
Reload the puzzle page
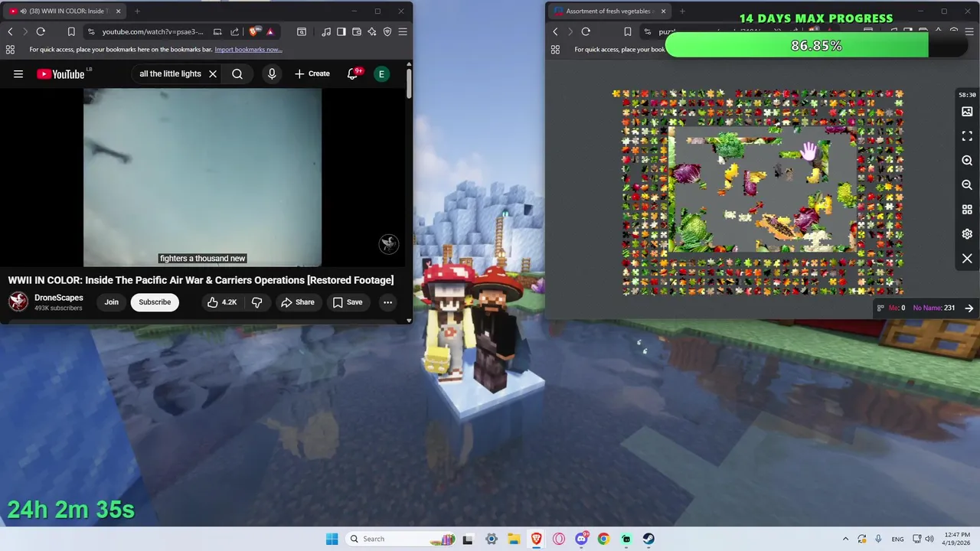click(x=586, y=31)
